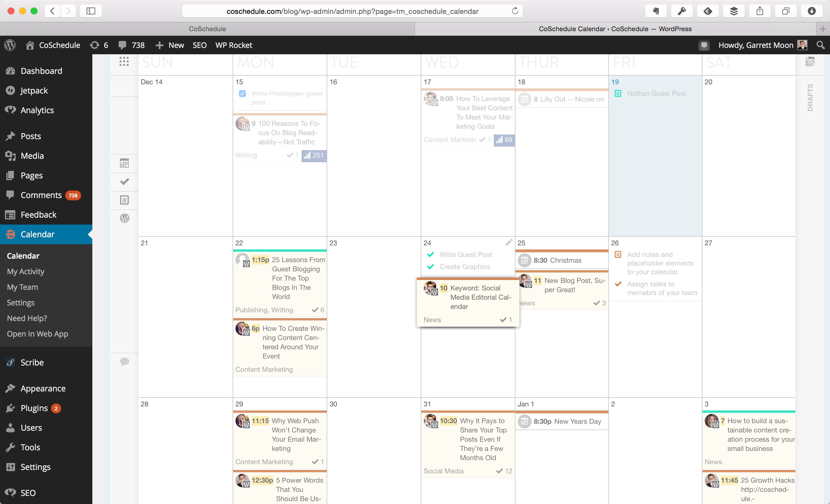Click the search magnifier in the admin bar
Screen dimensions: 830x504
coord(820,45)
